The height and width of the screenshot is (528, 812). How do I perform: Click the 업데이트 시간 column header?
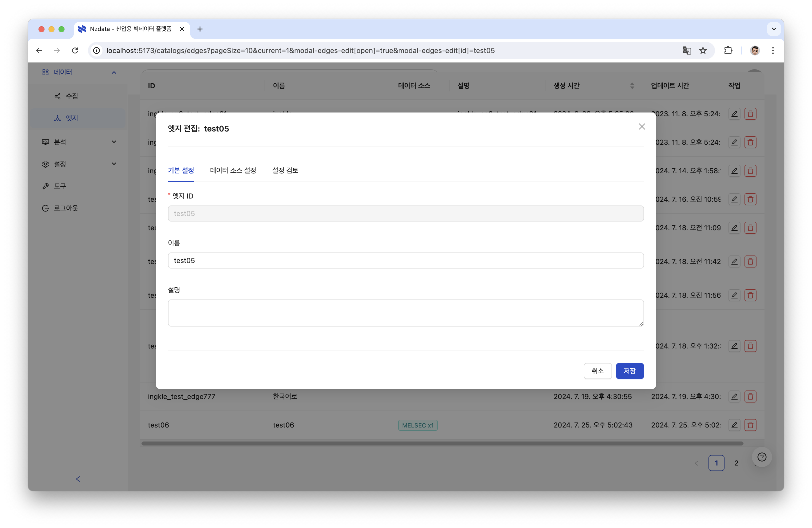point(670,85)
